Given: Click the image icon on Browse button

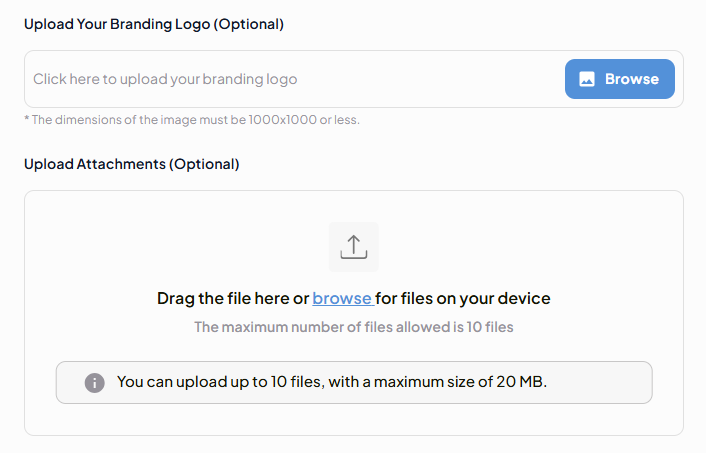Looking at the screenshot, I should pos(587,79).
